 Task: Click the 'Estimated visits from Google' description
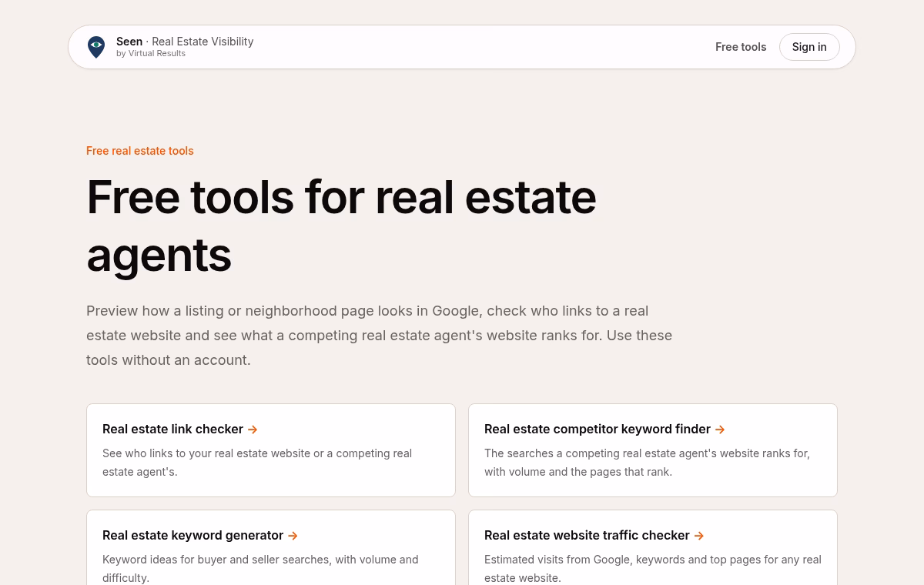(x=653, y=569)
